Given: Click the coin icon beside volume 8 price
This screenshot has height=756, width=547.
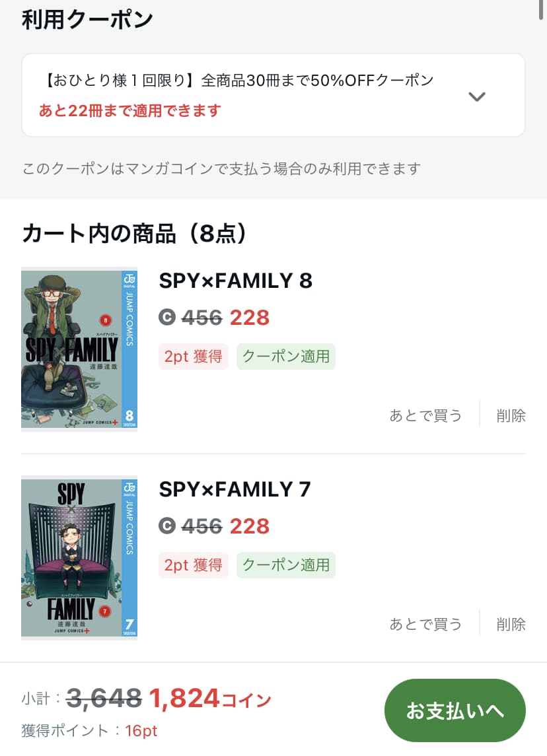Looking at the screenshot, I should point(167,317).
